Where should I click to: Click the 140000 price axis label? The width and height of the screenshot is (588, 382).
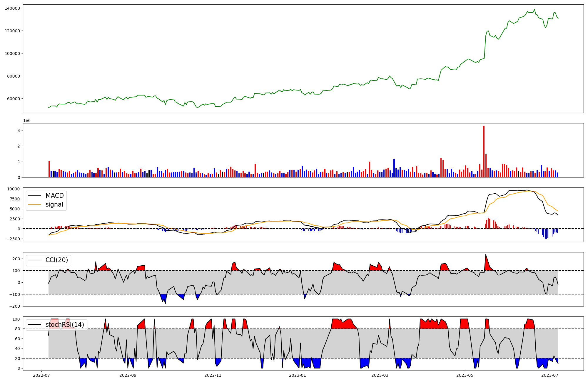(12, 8)
